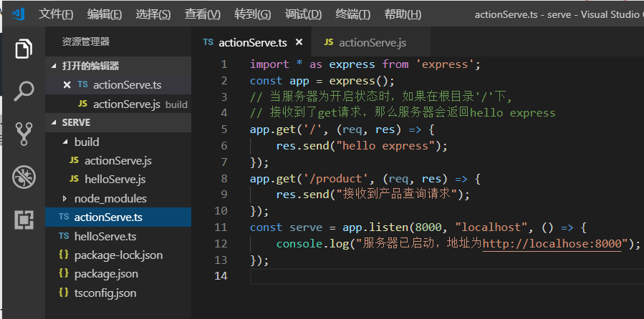Viewport: 644px width, 319px height.
Task: Click braces icon beside tsconfig.json
Action: coord(64,293)
